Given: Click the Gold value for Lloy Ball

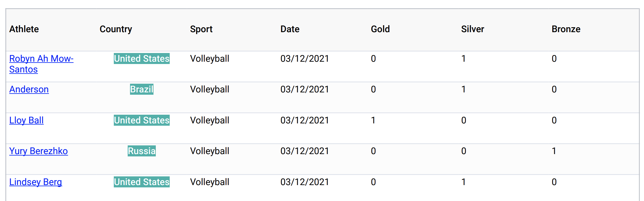Looking at the screenshot, I should tap(373, 120).
